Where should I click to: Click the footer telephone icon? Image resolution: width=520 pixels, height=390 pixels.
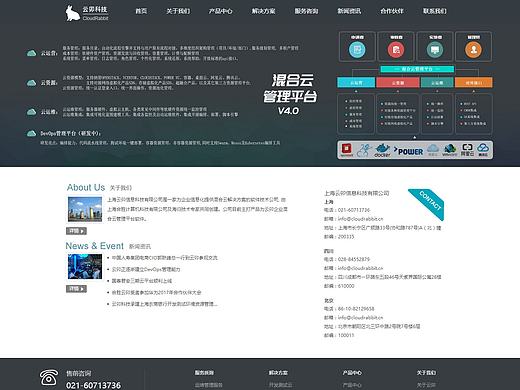pyautogui.click(x=49, y=378)
